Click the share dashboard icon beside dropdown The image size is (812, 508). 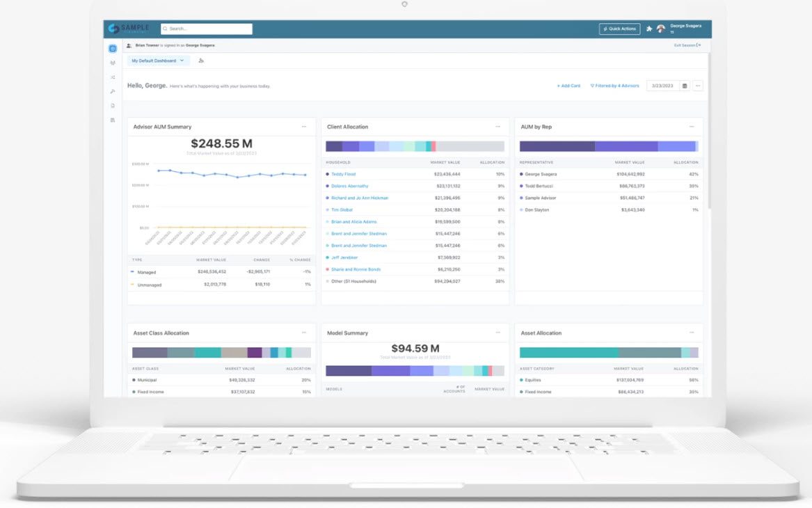(x=201, y=61)
